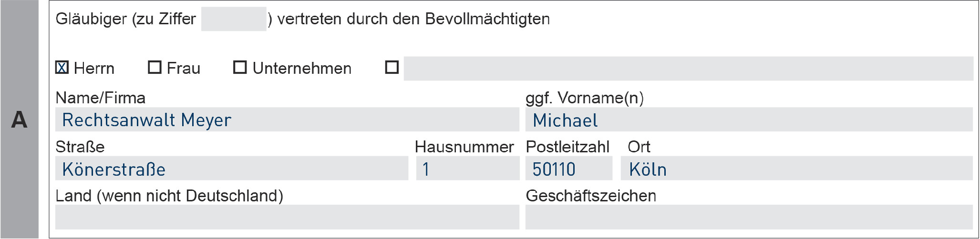Click the section A sidebar marker
980x239 pixels.
[x=19, y=119]
